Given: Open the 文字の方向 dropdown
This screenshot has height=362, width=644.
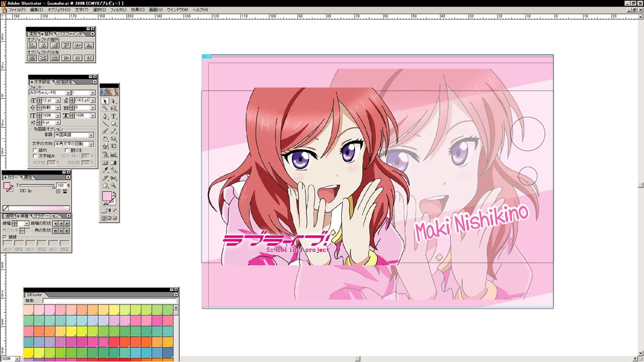Looking at the screenshot, I should 91,144.
